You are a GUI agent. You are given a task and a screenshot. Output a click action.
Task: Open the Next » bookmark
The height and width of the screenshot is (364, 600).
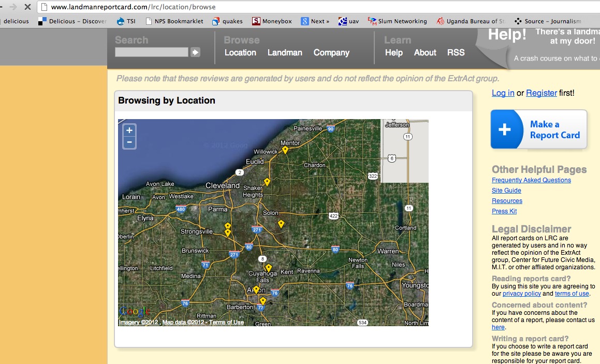315,21
